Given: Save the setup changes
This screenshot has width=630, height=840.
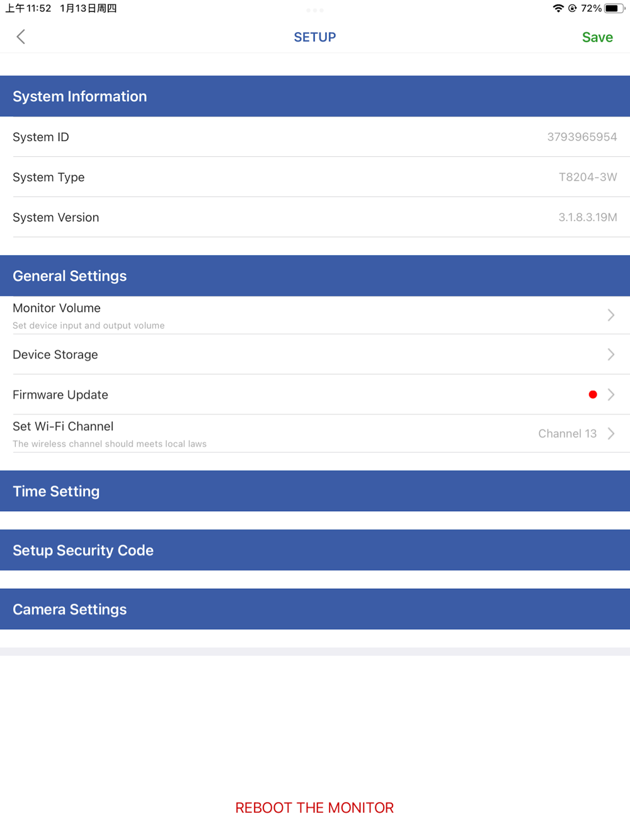Looking at the screenshot, I should [x=597, y=37].
